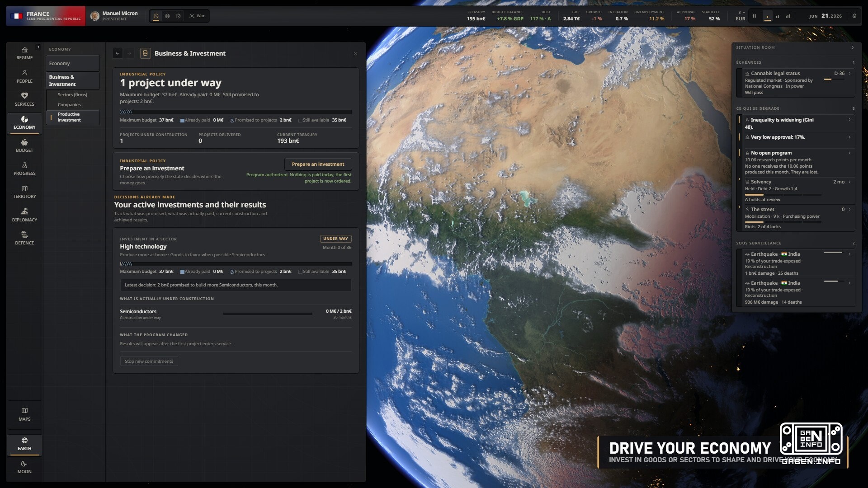Click the France flag icon
The image size is (868, 488).
(x=17, y=16)
